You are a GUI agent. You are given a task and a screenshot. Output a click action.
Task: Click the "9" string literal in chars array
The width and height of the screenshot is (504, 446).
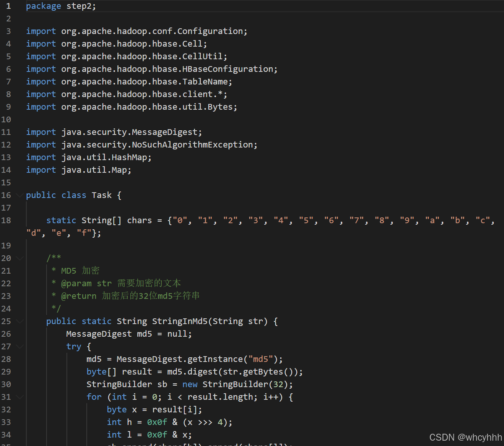coord(407,221)
